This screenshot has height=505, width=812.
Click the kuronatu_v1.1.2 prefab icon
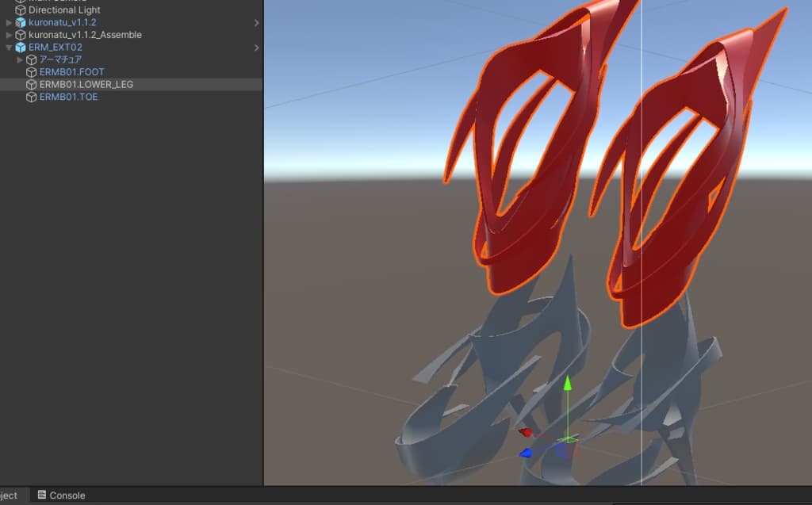coord(20,22)
